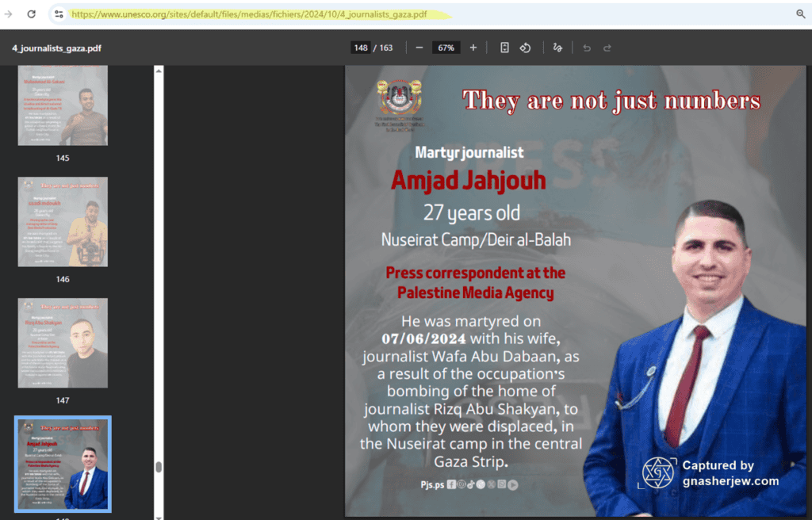Undo the last annotation action
Screen dimensions: 812x520
[586, 48]
